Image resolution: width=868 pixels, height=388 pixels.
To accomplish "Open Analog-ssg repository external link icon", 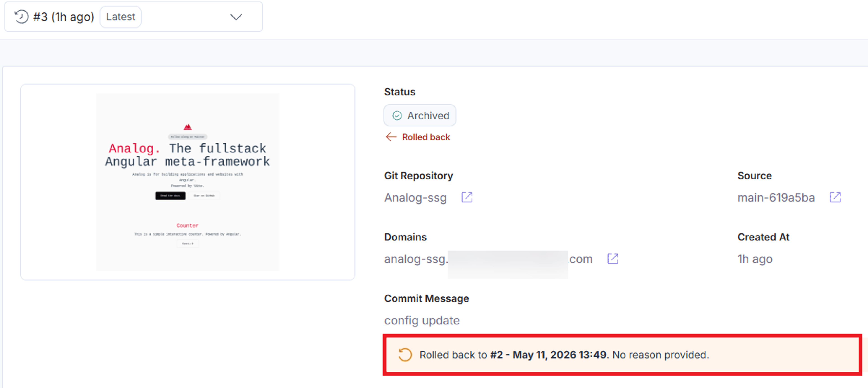I will pyautogui.click(x=467, y=197).
